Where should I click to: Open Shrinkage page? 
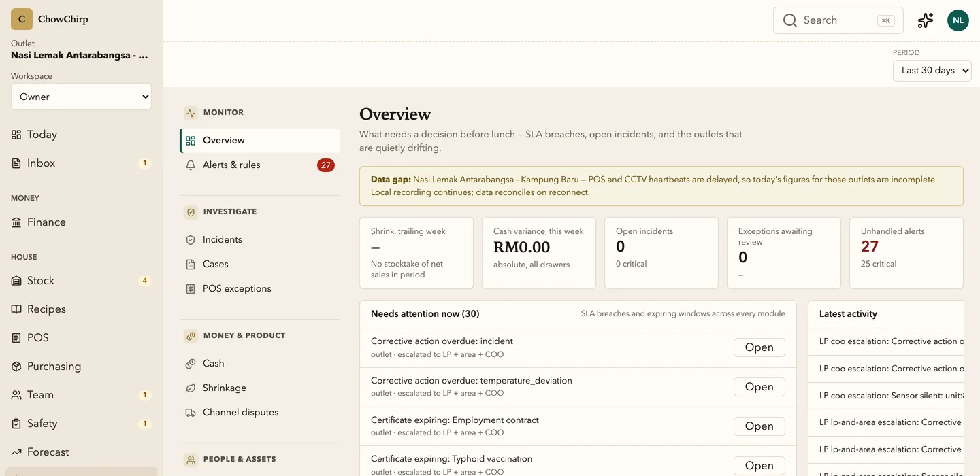coord(260,388)
